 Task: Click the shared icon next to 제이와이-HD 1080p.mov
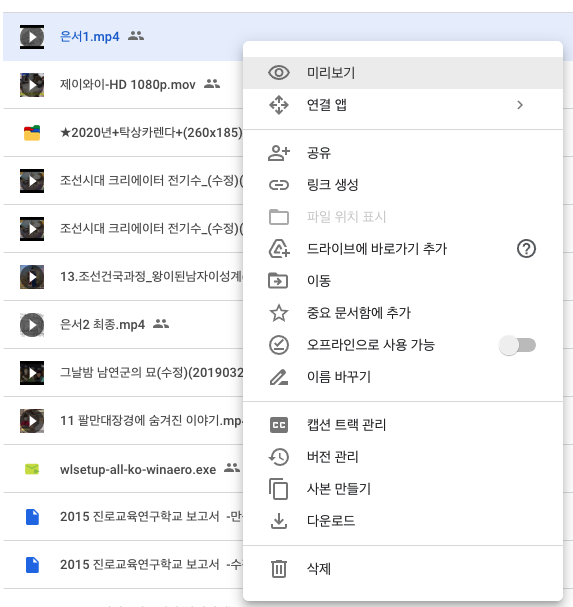click(x=212, y=84)
